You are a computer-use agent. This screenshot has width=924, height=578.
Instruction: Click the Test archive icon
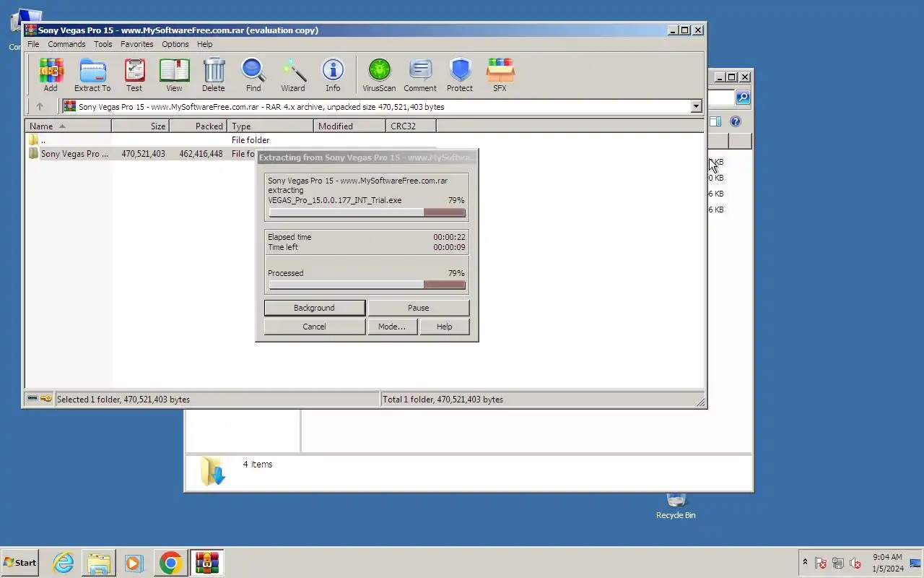[x=134, y=75]
